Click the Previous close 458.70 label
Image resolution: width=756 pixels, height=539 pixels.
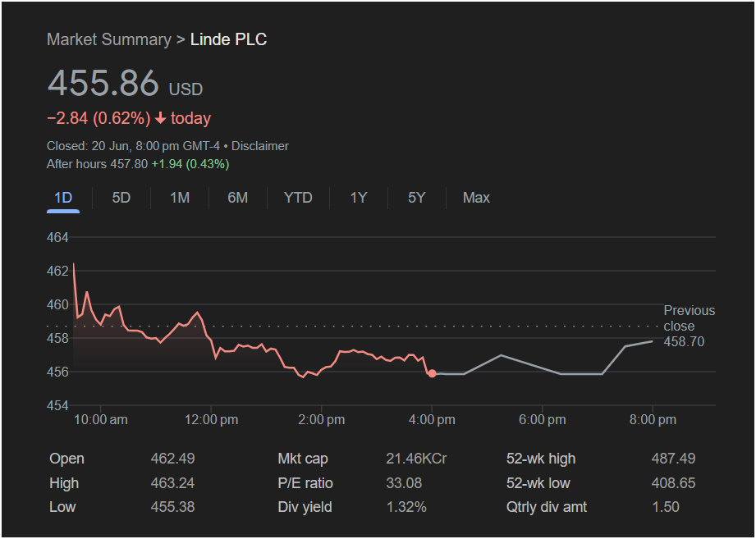[x=689, y=326]
